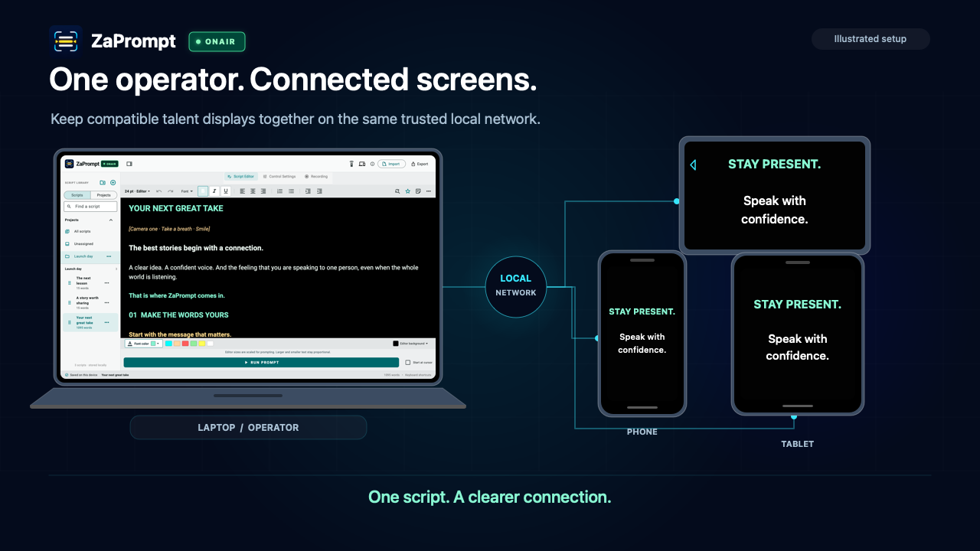Open more options for Launch day project

pyautogui.click(x=109, y=256)
